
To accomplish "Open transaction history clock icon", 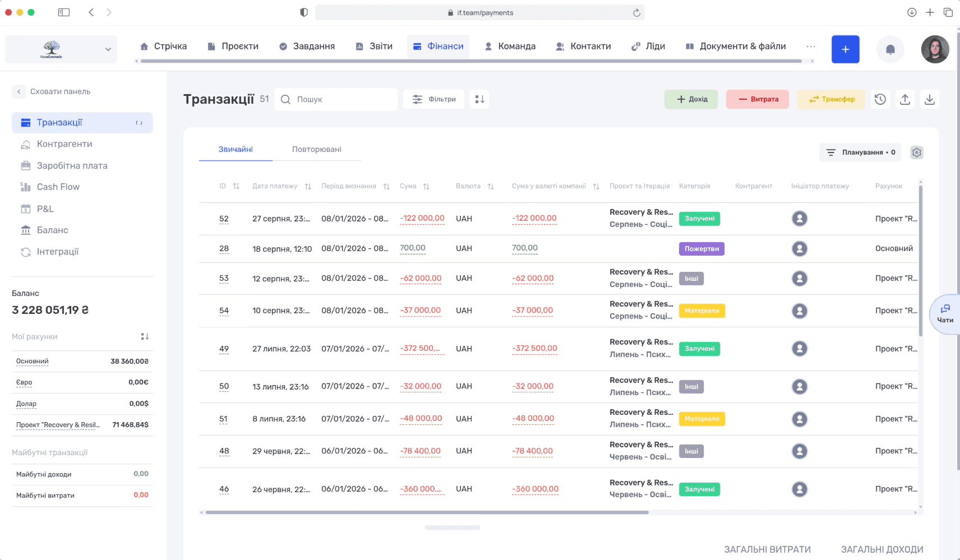I will pyautogui.click(x=880, y=99).
